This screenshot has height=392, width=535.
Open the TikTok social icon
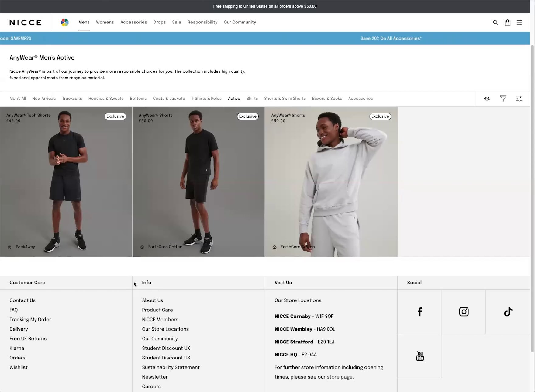tap(508, 311)
